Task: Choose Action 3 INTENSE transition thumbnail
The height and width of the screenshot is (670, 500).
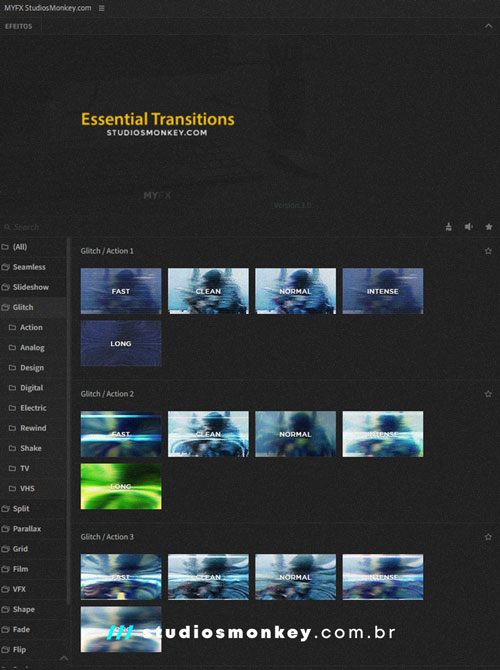Action: coord(382,577)
